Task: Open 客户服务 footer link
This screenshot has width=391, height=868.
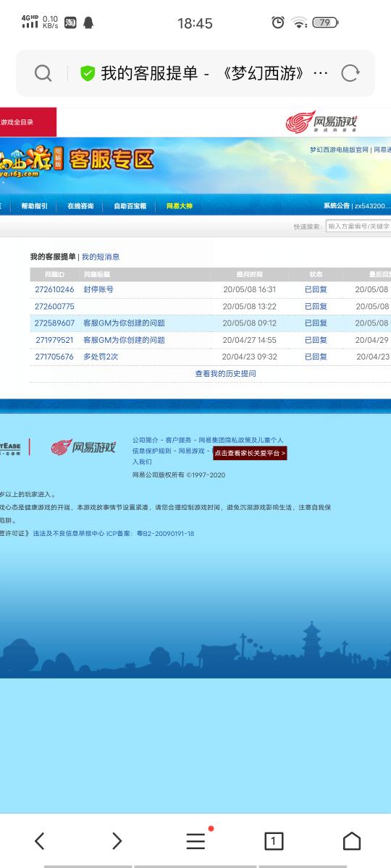Action: (178, 440)
